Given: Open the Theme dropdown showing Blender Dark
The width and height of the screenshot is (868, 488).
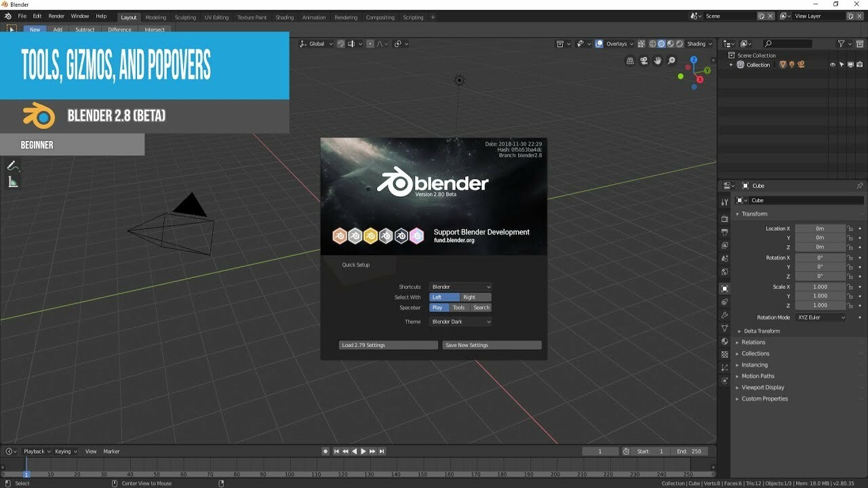Looking at the screenshot, I should [x=460, y=321].
